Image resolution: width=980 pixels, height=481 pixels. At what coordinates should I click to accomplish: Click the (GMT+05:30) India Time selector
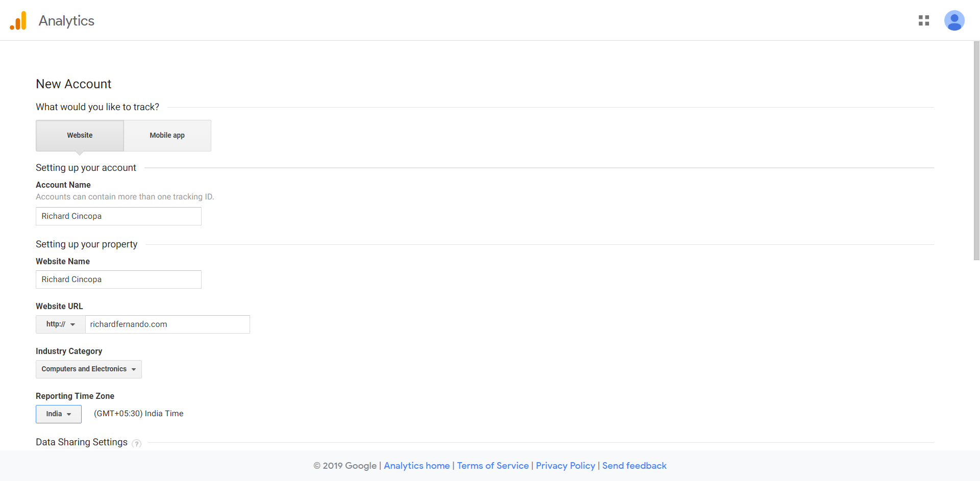pyautogui.click(x=138, y=414)
